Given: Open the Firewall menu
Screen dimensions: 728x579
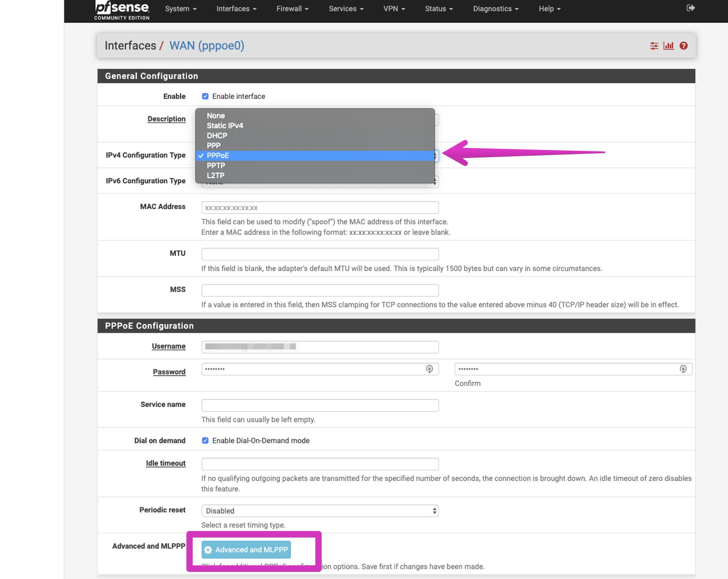Looking at the screenshot, I should click(x=292, y=9).
